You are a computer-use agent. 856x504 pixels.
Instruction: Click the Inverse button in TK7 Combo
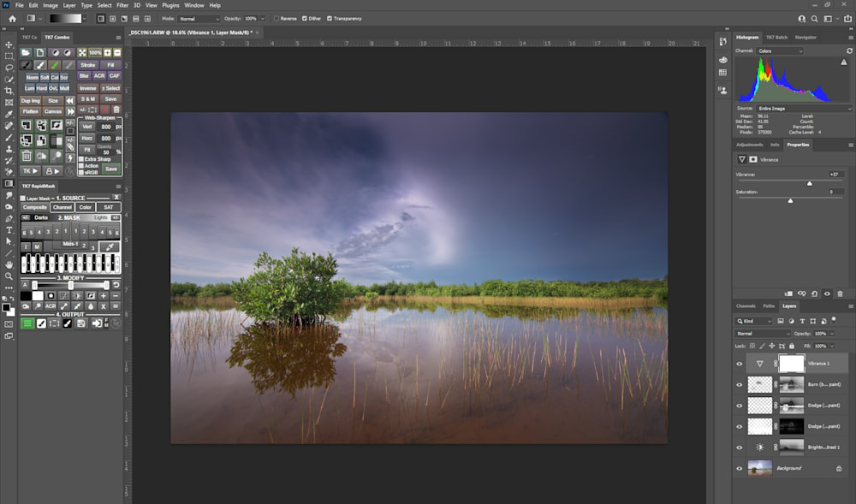(87, 88)
